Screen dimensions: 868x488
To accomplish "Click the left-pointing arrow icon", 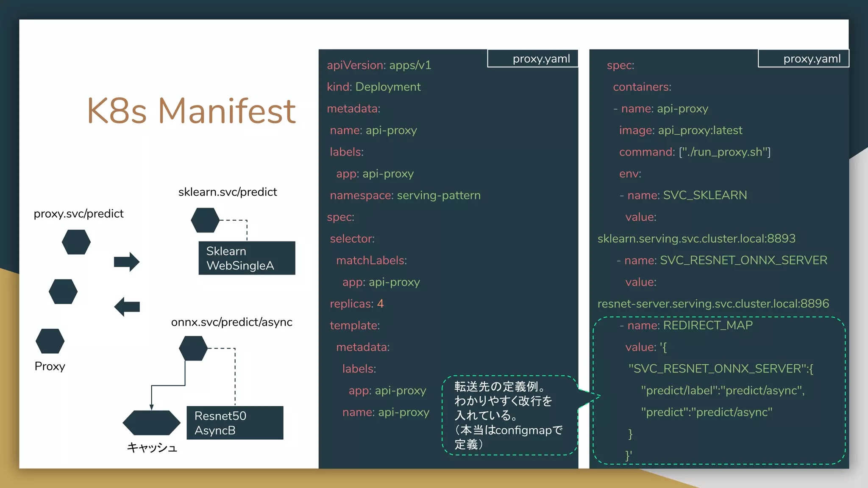I will pyautogui.click(x=127, y=306).
